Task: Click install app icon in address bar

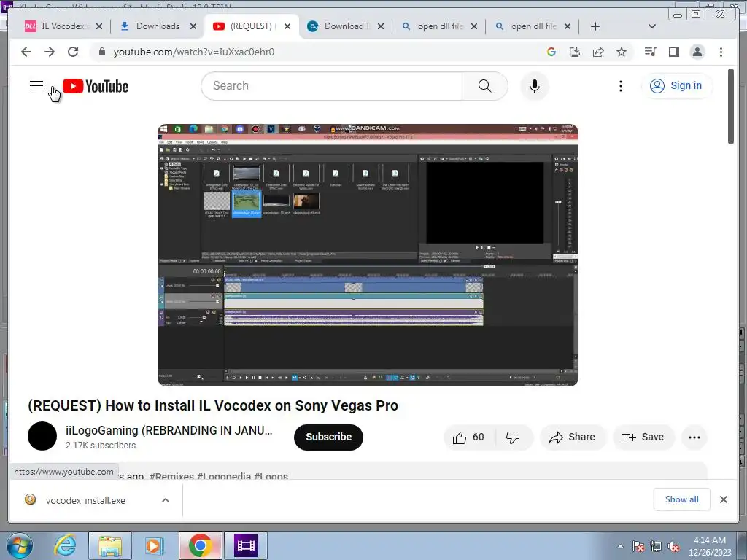Action: (575, 52)
